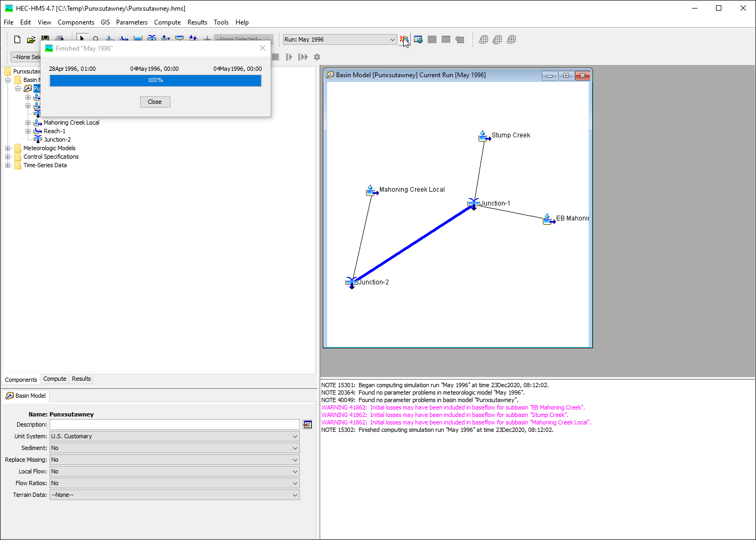The height and width of the screenshot is (540, 756).
Task: Select EB Mahoning subbasin map icon
Action: tap(549, 219)
